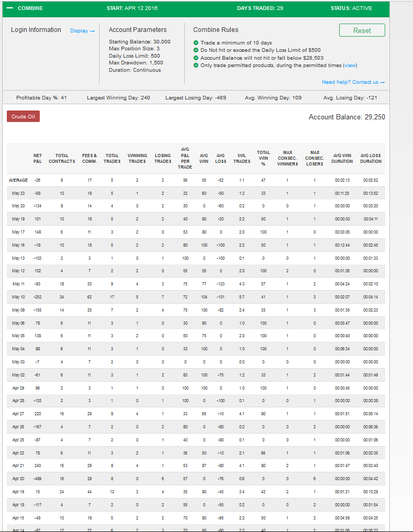Click the TOTAL TRADES column header
The image size is (413, 532).
coord(112,159)
